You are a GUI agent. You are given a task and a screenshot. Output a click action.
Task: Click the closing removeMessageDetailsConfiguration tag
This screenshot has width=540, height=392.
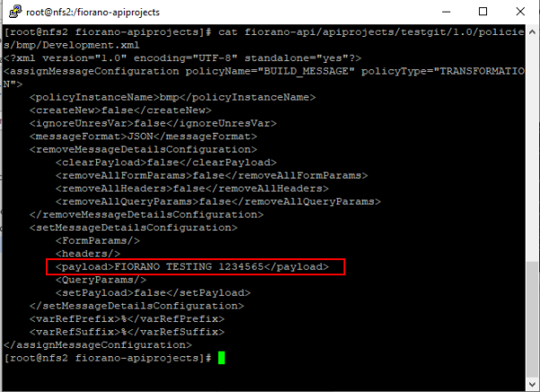146,214
